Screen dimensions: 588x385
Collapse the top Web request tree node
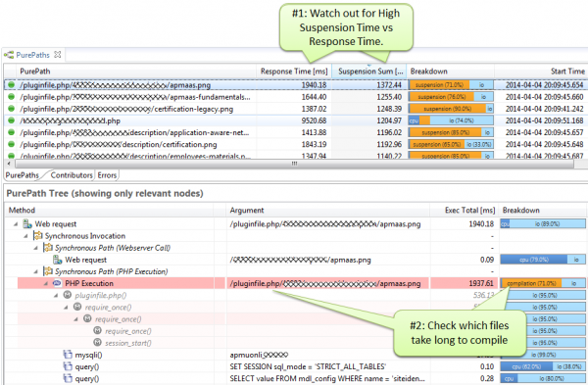click(16, 224)
